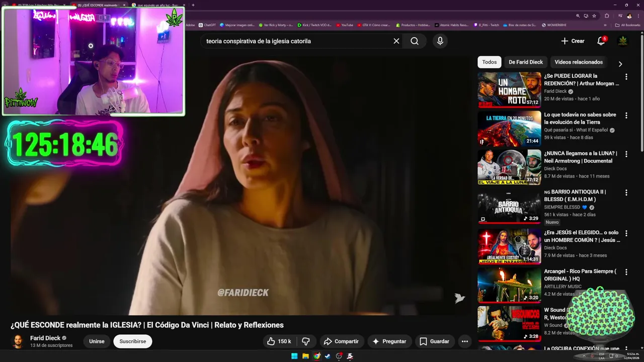Viewport: 644px width, 362px height.
Task: Open options for 'Arcangel - Rico Para Siempre' video
Action: tap(626, 272)
